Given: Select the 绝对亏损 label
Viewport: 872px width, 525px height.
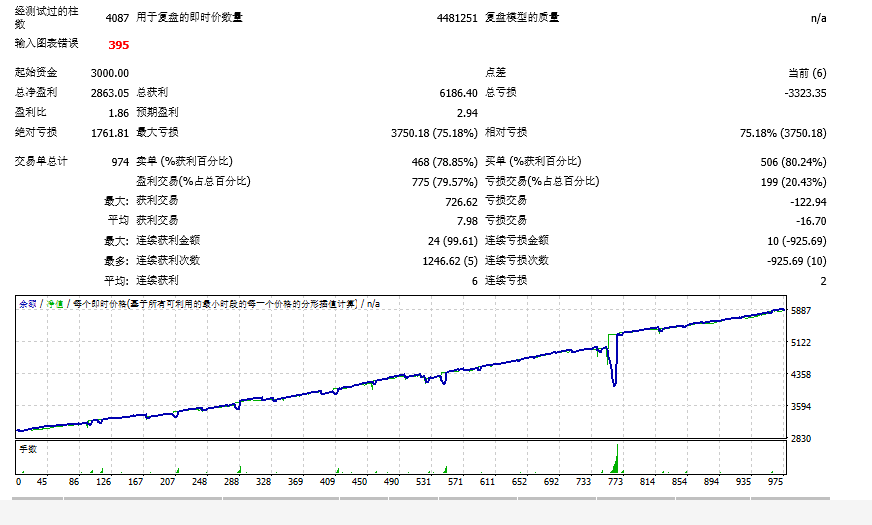Looking at the screenshot, I should 36,132.
